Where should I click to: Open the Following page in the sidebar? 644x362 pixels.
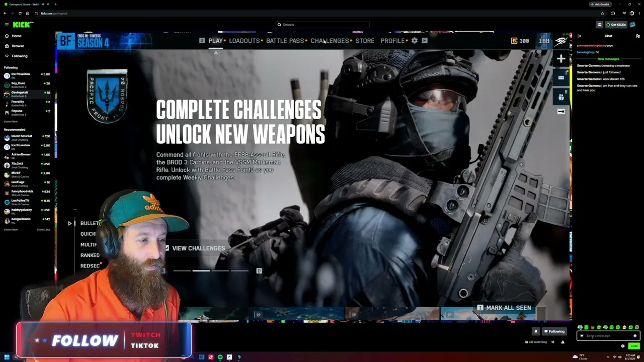click(16, 56)
